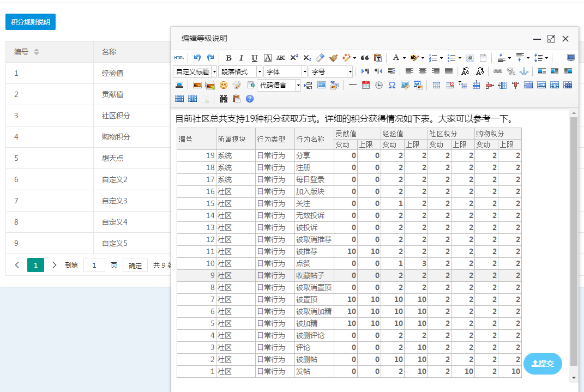The width and height of the screenshot is (584, 392).
Task: Open auto-typeset dropdown arrow
Action: pyautogui.click(x=354, y=58)
